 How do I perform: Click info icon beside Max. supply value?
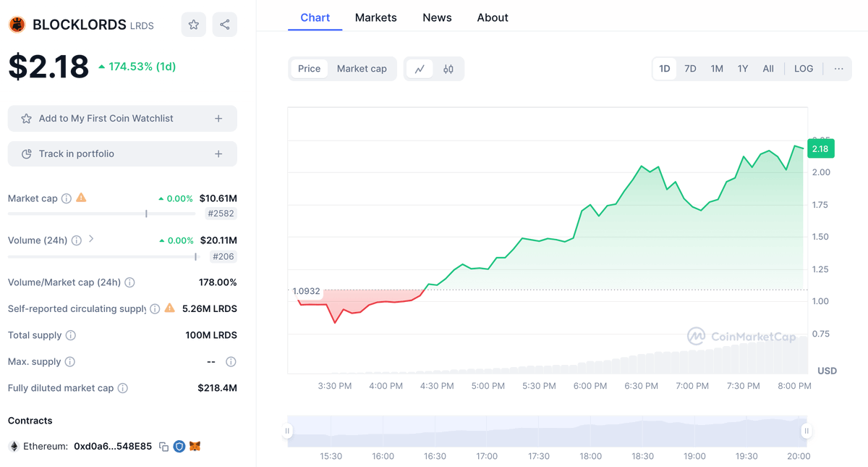coord(231,361)
